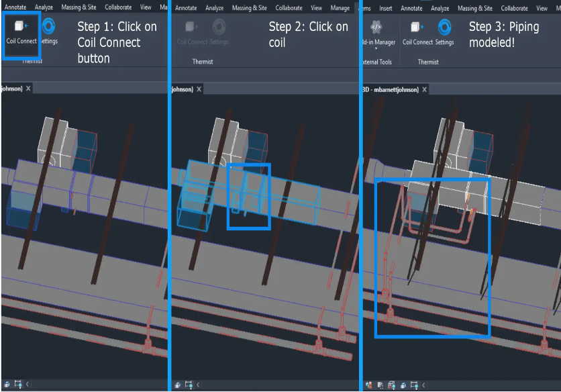Open the Annotate tab in the left panel
This screenshot has width=561, height=392.
click(x=15, y=7)
